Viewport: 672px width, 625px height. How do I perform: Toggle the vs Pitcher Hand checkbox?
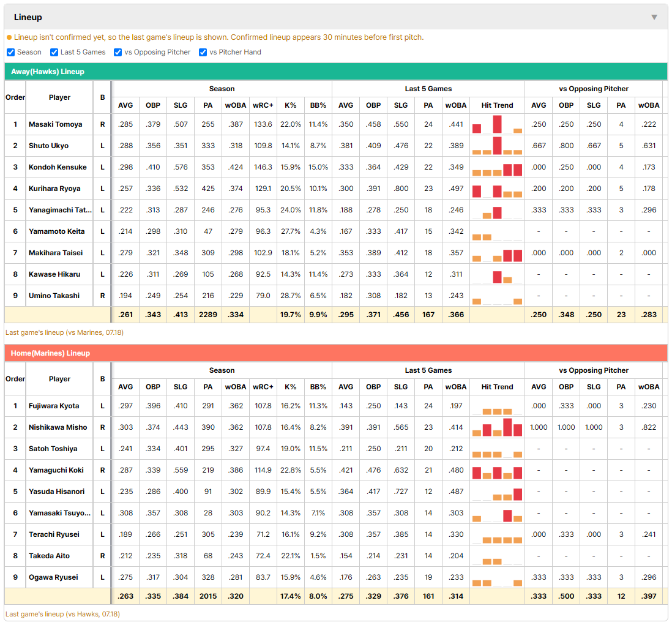tap(203, 52)
